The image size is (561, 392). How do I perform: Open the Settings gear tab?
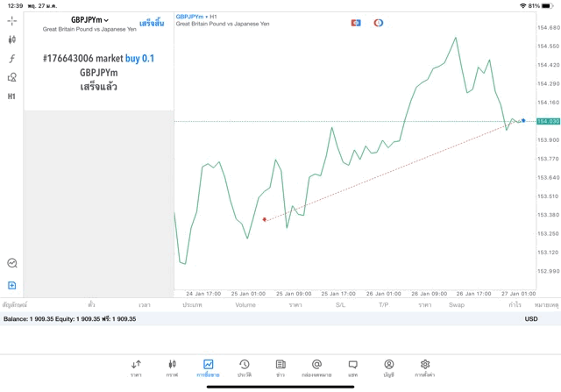tap(424, 368)
